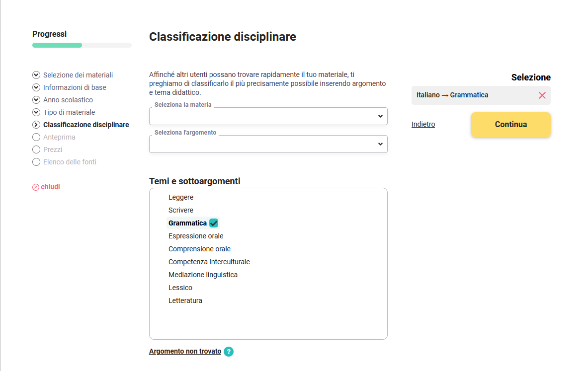Click the Informazioni di base step icon

click(36, 87)
